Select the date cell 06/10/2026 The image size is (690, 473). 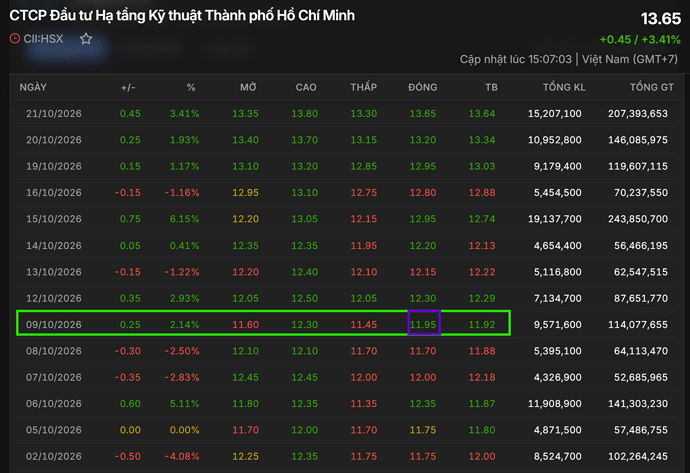tap(54, 404)
